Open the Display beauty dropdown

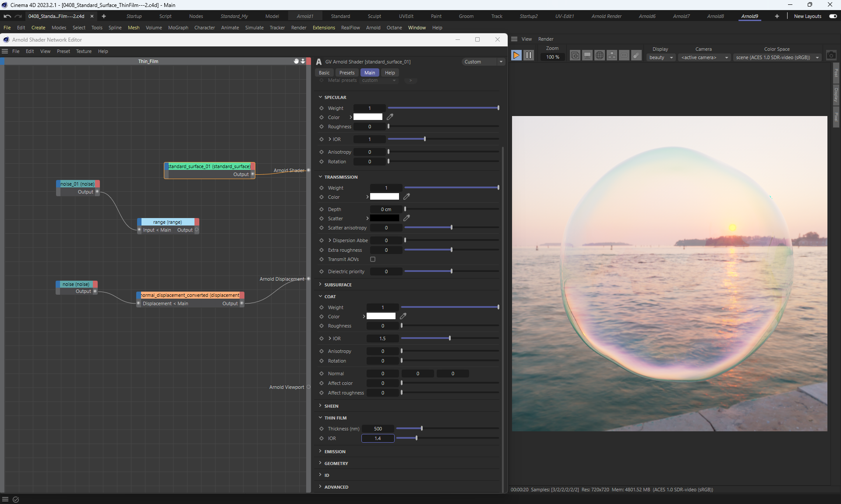tap(661, 57)
